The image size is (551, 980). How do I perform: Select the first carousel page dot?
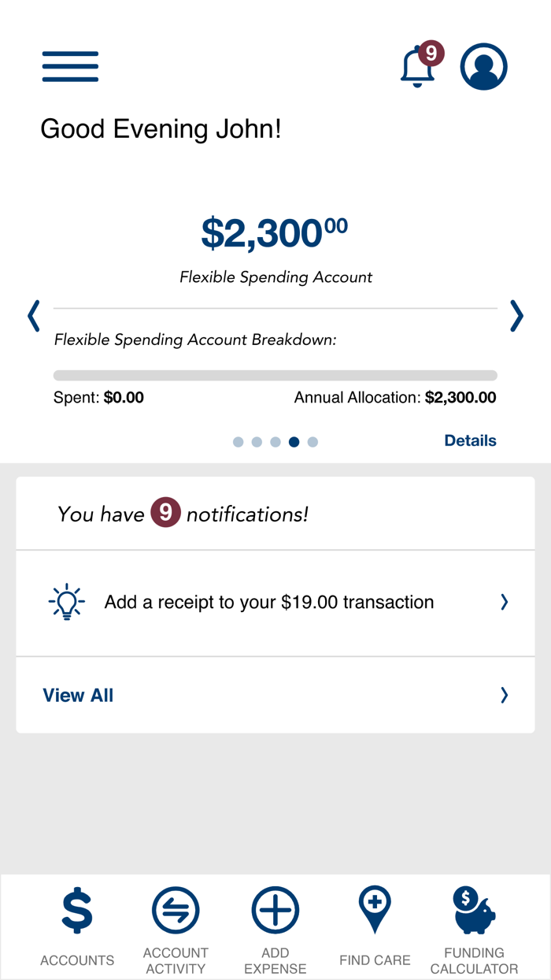click(x=239, y=442)
